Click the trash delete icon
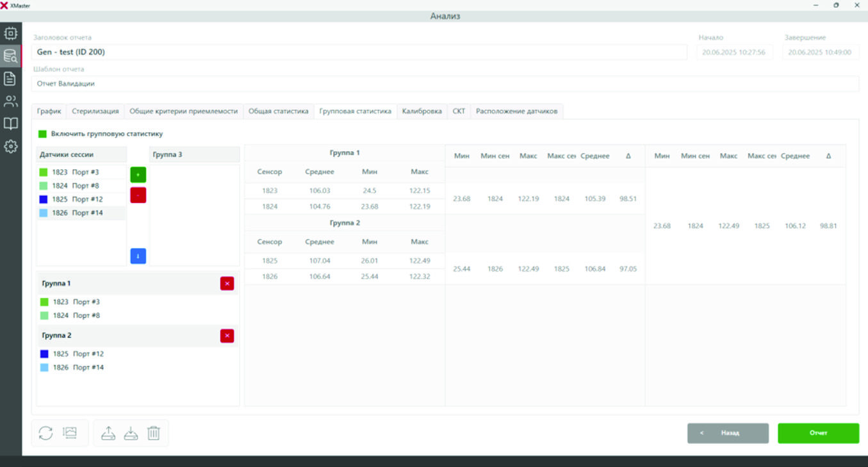This screenshot has height=467, width=868. click(154, 433)
